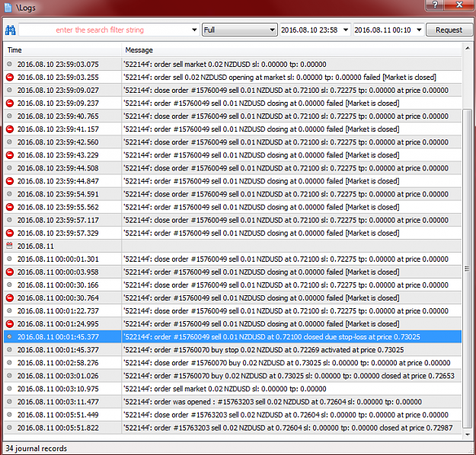Select close order #15763203 row at 00:05:51.449
Image resolution: width=476 pixels, height=455 pixels.
[232, 415]
